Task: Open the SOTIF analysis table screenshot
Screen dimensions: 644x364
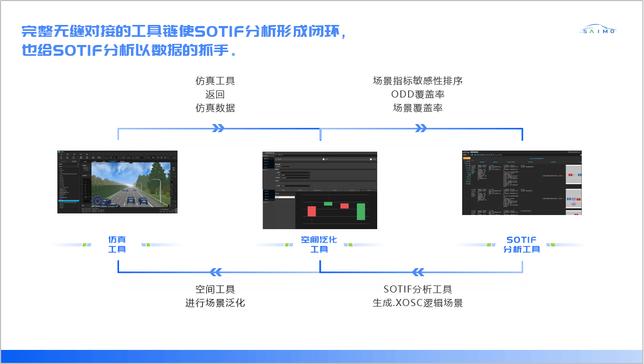Action: tap(522, 183)
